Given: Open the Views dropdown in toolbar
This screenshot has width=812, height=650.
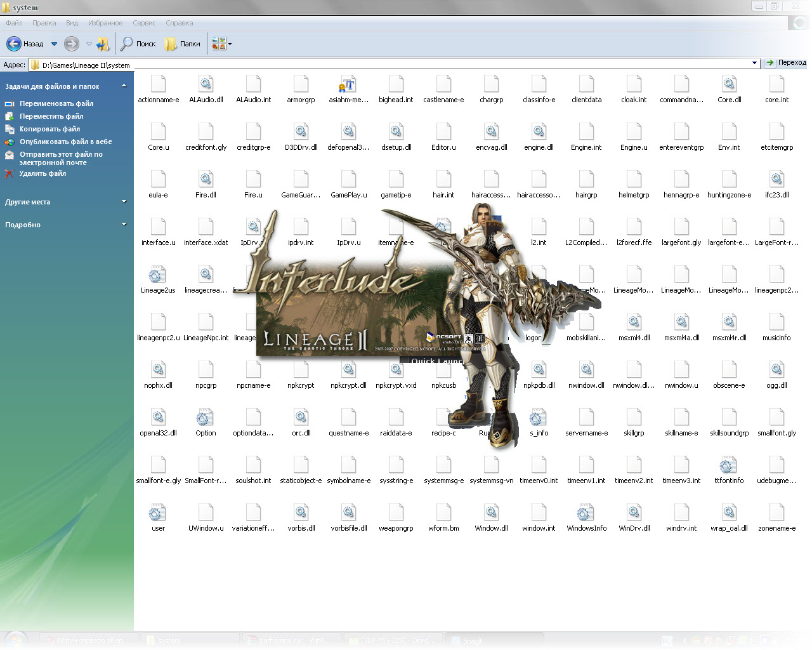Looking at the screenshot, I should 222,44.
